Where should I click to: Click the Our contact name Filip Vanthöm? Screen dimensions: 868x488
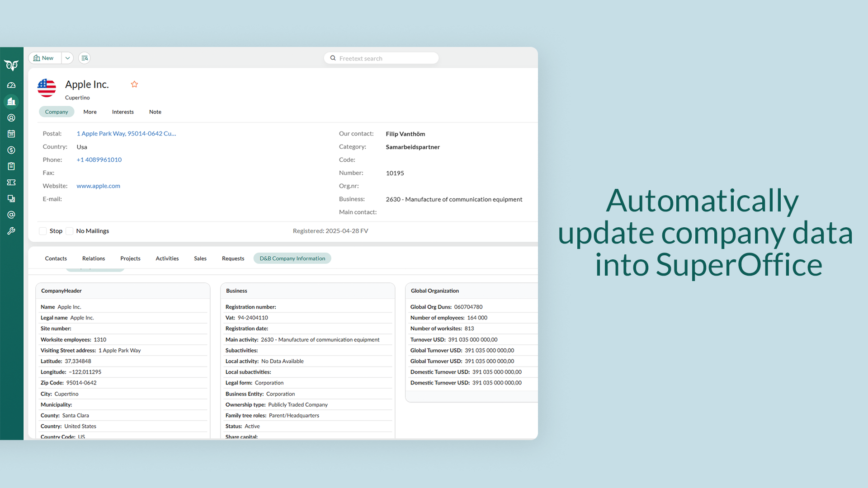tap(406, 134)
